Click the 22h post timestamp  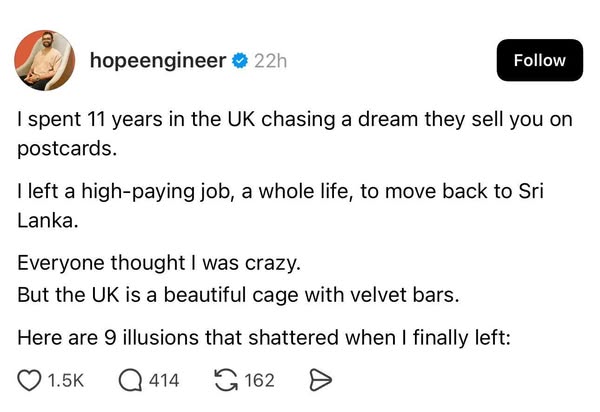[271, 61]
